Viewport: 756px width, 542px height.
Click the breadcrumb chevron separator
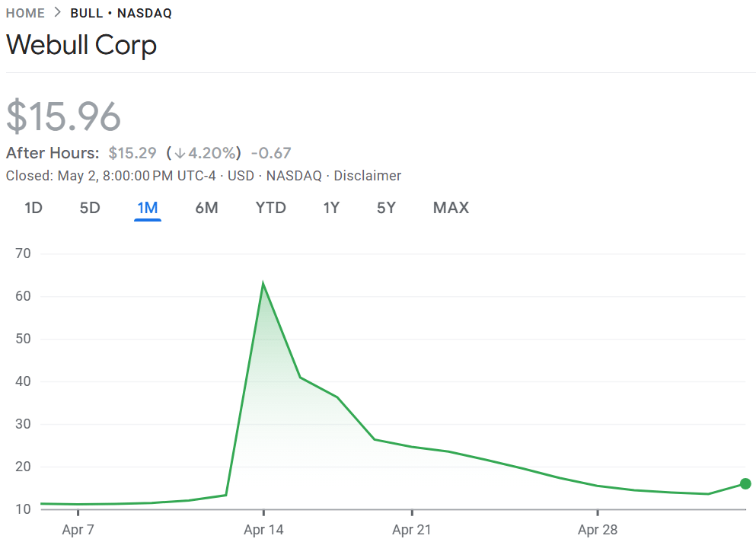click(x=58, y=12)
